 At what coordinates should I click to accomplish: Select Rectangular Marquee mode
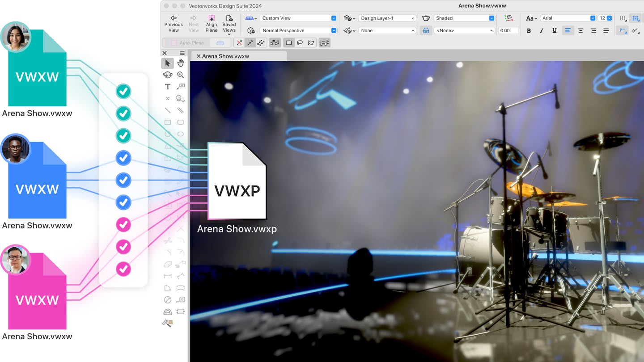click(x=289, y=43)
